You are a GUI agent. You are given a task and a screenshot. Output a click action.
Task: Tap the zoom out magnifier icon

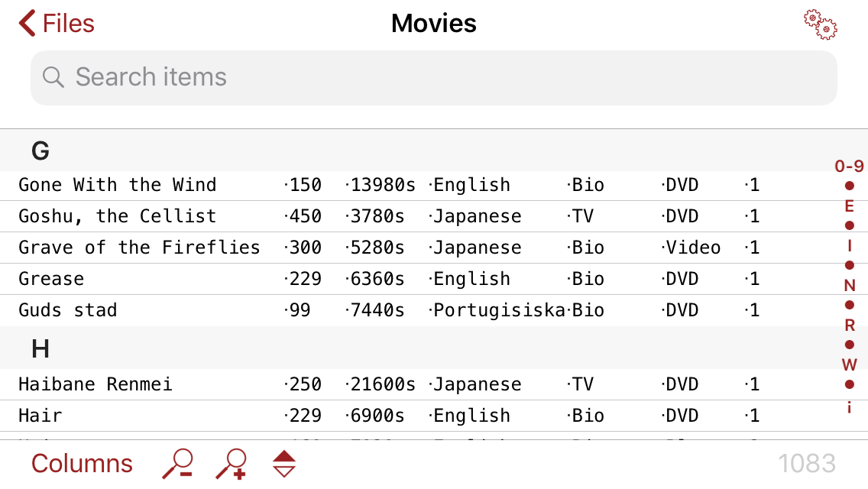[x=177, y=464]
